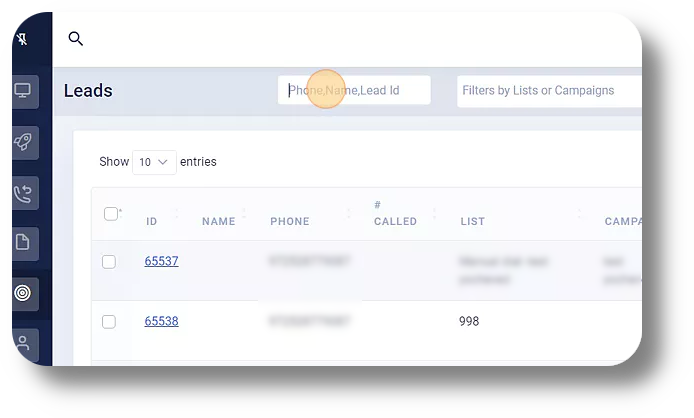Check the box for lead 65537
Image resolution: width=694 pixels, height=418 pixels.
109,262
